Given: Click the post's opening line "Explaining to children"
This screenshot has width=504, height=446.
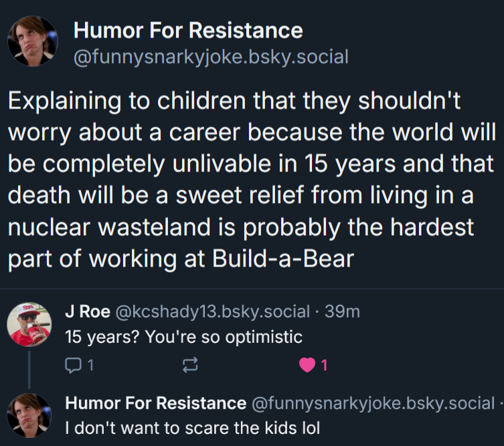Looking at the screenshot, I should 234,101.
